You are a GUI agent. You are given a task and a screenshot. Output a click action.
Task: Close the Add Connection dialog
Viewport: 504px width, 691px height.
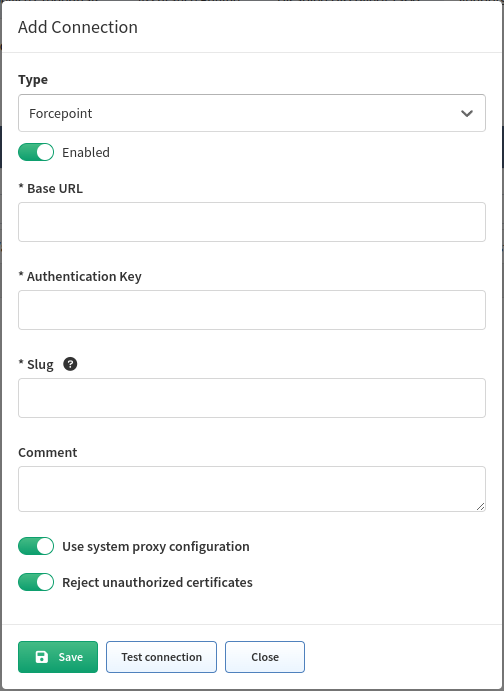pyautogui.click(x=265, y=657)
